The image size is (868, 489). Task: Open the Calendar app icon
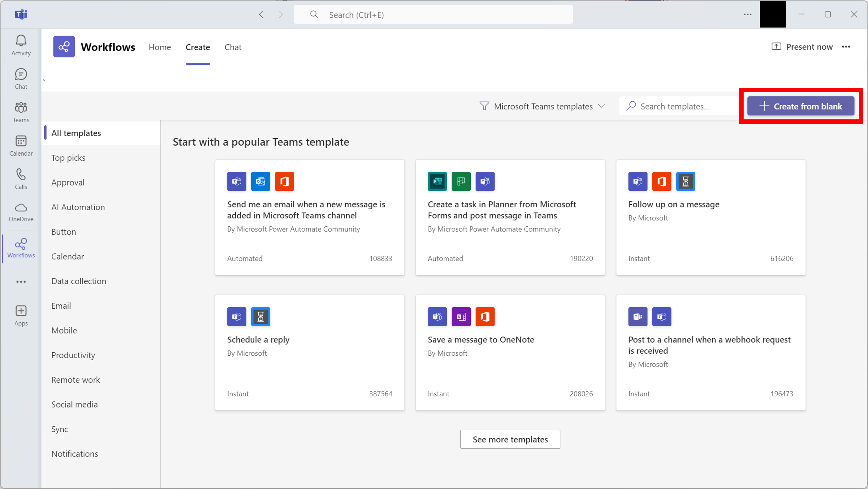coord(21,145)
